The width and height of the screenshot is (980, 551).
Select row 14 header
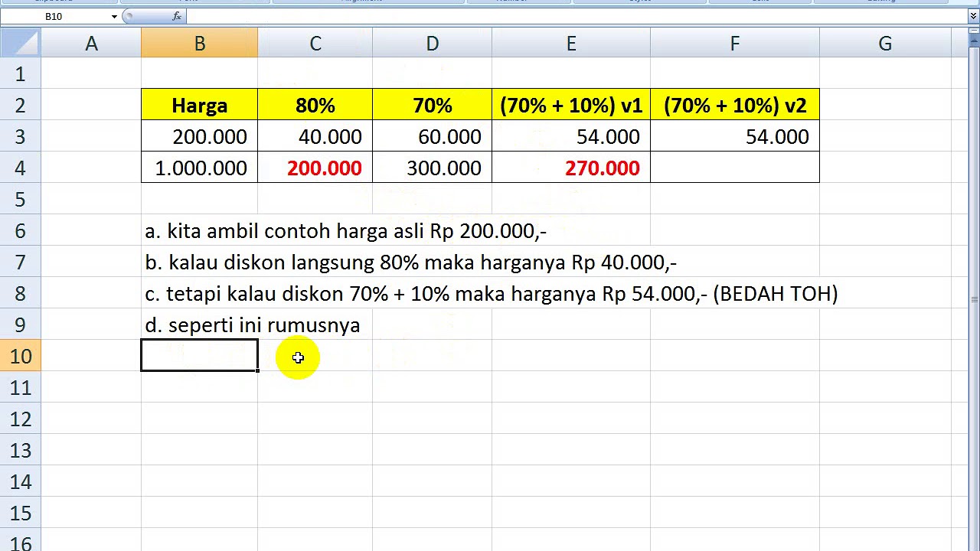point(20,481)
